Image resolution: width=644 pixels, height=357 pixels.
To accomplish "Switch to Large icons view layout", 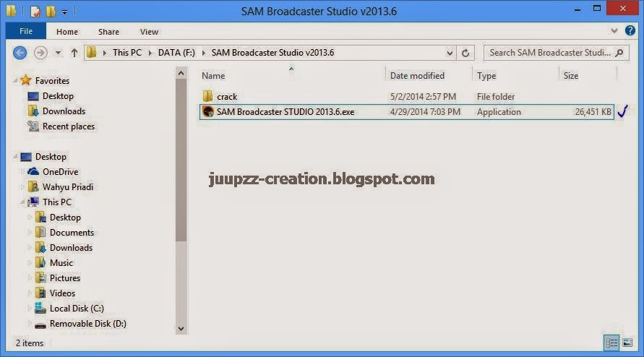I will 627,343.
